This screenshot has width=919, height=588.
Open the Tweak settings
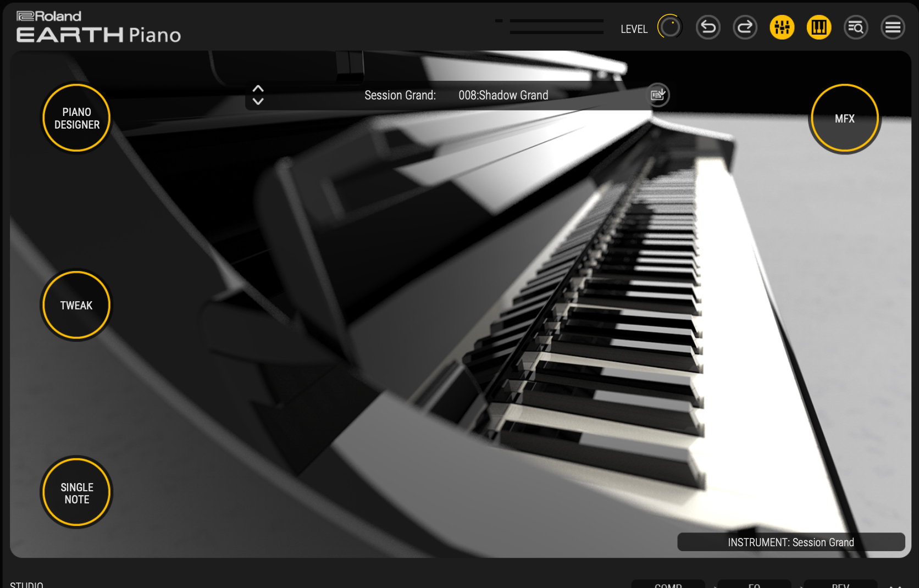tap(76, 305)
